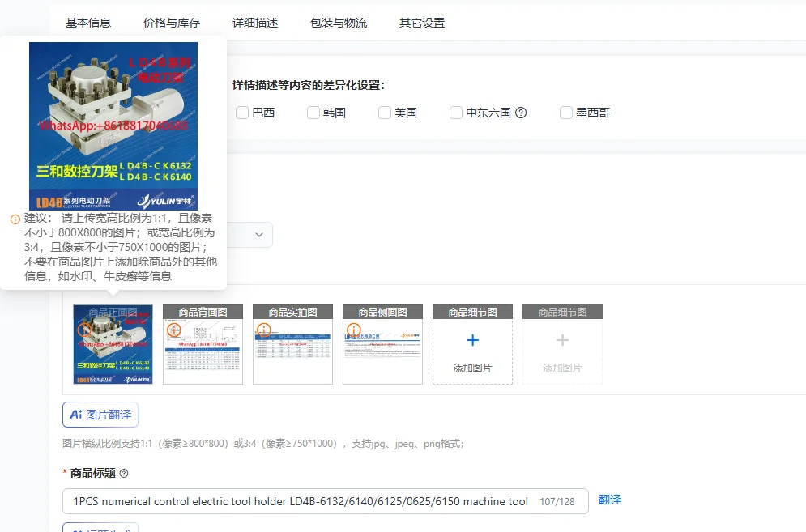Open the 商品实拍图 thumbnail
Image resolution: width=806 pixels, height=532 pixels.
(x=292, y=344)
